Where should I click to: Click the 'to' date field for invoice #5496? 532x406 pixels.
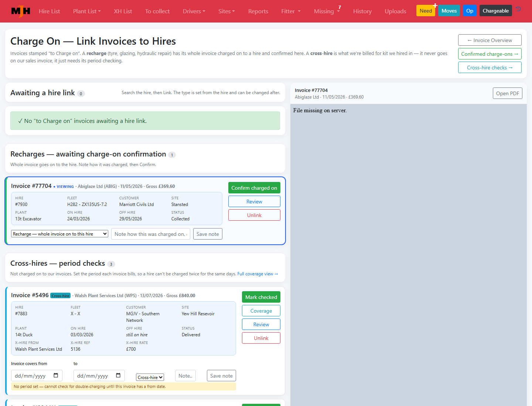coord(99,376)
